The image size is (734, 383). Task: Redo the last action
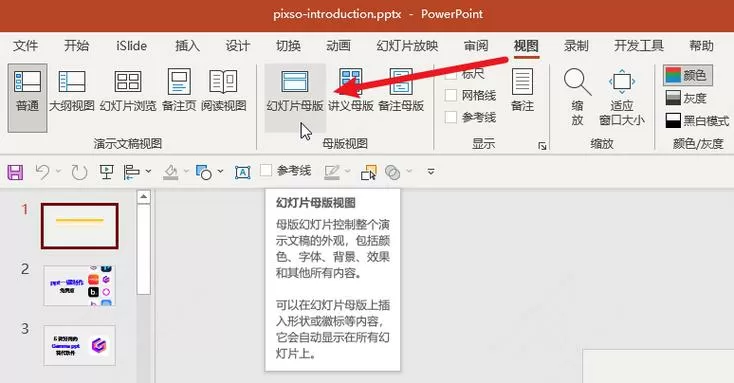pyautogui.click(x=79, y=172)
